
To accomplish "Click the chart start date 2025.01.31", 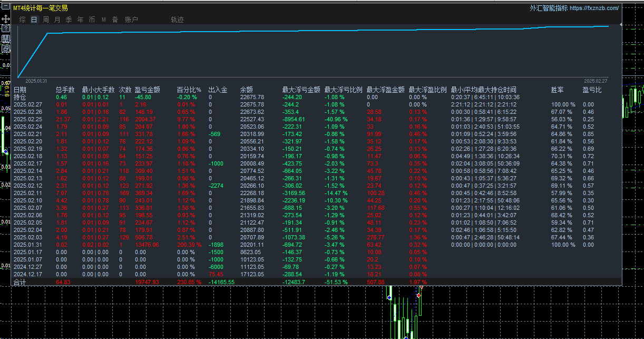I will click(36, 81).
